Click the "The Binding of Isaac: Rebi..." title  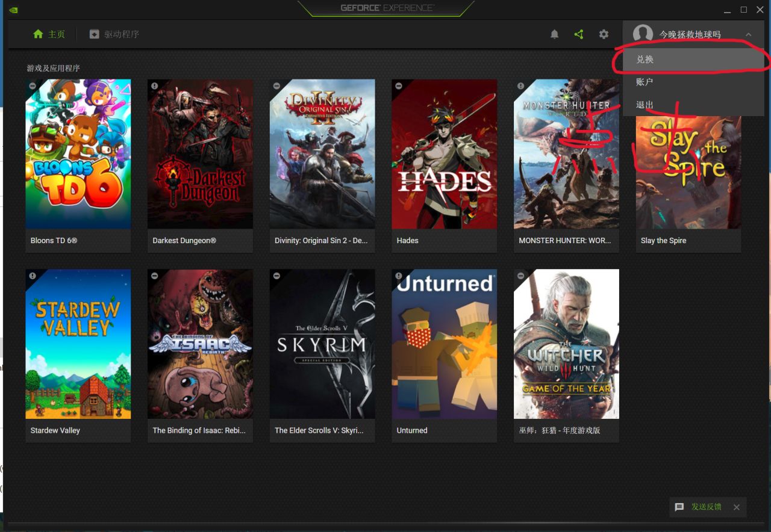(199, 430)
